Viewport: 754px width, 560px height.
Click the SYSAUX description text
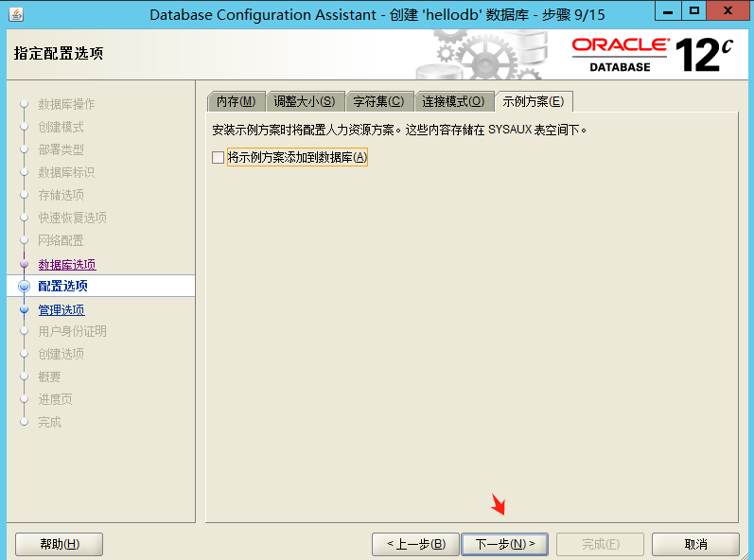(399, 130)
